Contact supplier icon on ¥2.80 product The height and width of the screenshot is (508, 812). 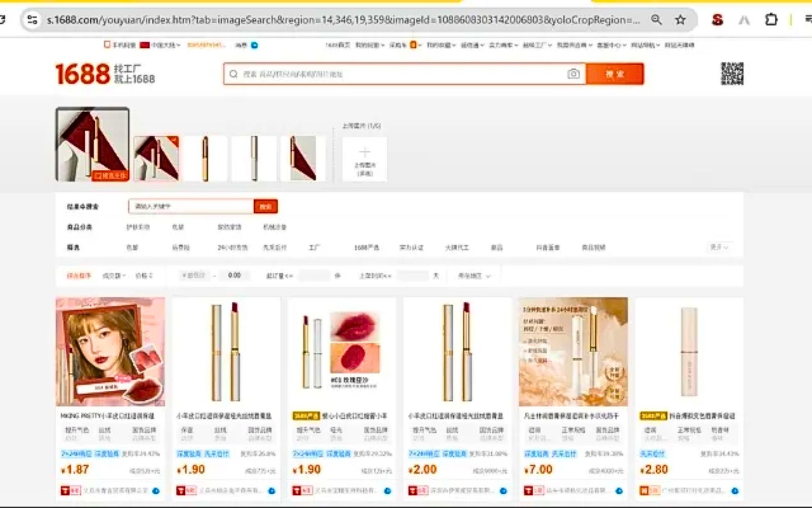tap(735, 491)
